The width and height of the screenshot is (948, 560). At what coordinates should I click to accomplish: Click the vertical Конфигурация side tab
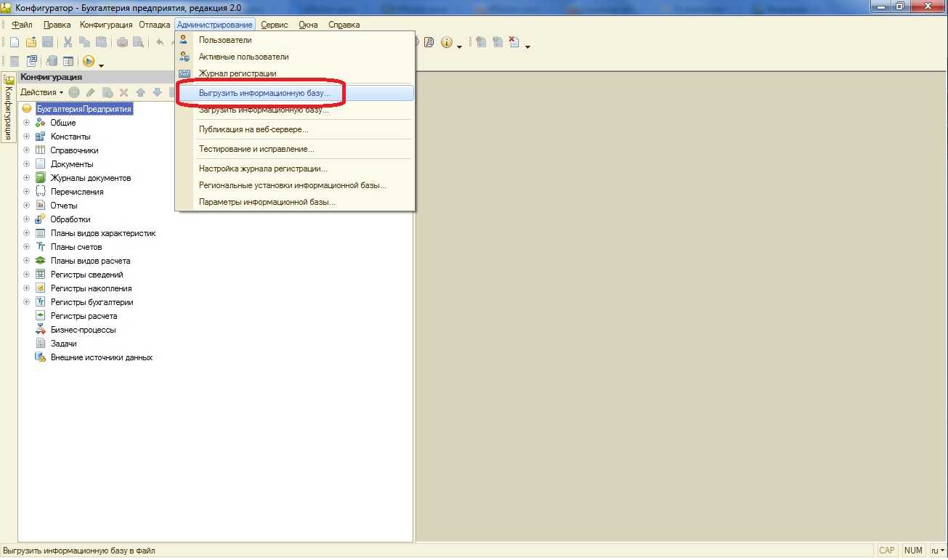(9, 107)
